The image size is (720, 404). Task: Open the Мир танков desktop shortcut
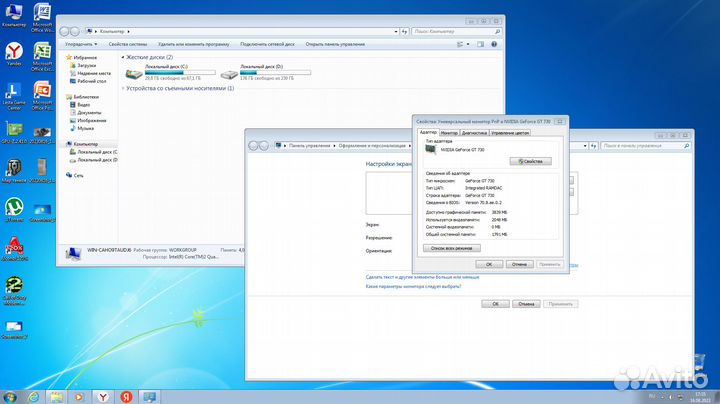[14, 171]
